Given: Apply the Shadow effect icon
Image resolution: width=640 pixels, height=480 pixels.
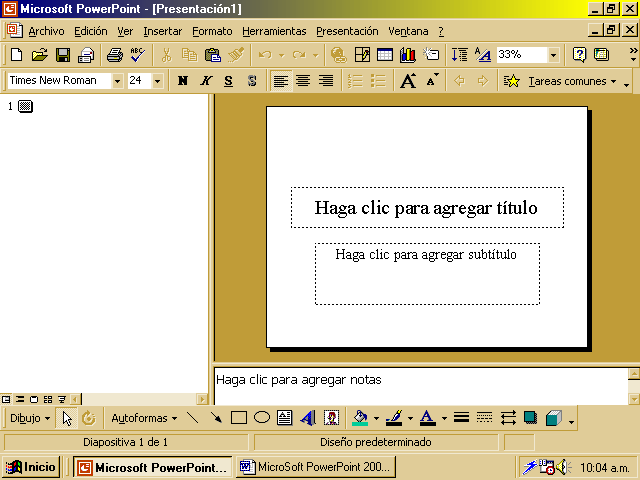Looking at the screenshot, I should pyautogui.click(x=531, y=418).
